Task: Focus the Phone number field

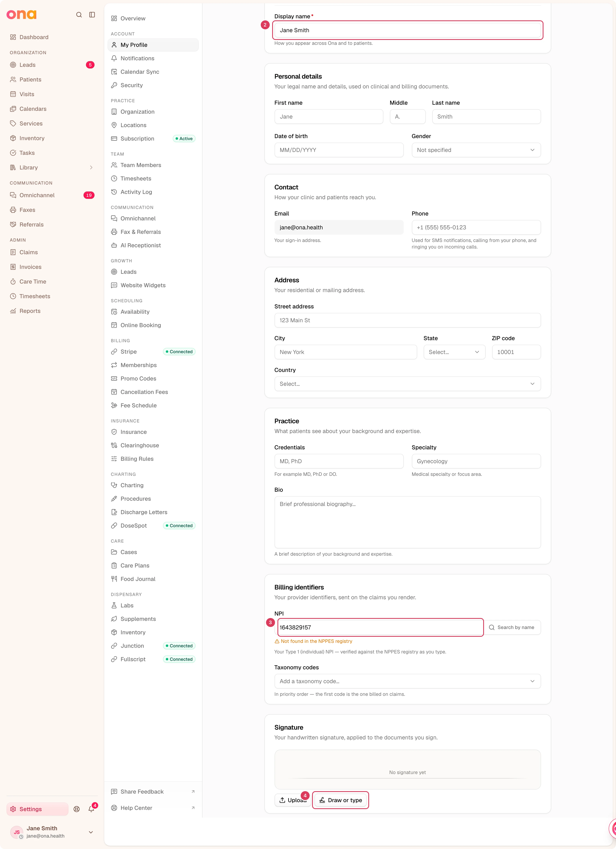Action: click(476, 227)
